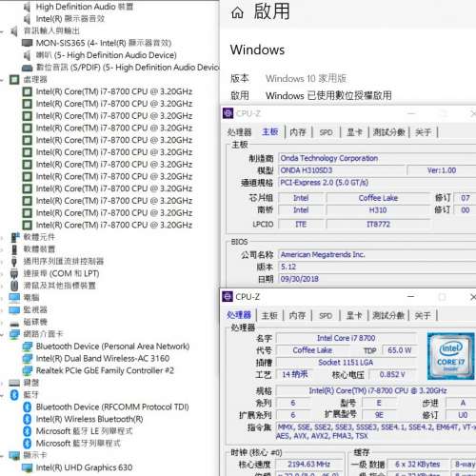Click the Intel(R) Wireless Bluetooth(R) icon

[28, 419]
